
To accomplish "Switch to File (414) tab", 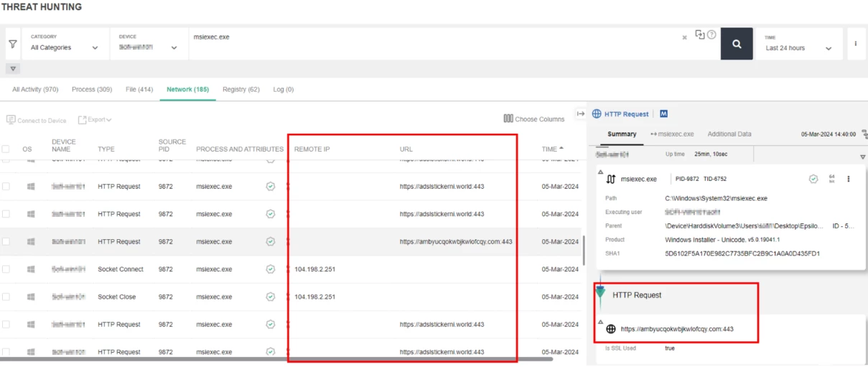I will pyautogui.click(x=139, y=90).
